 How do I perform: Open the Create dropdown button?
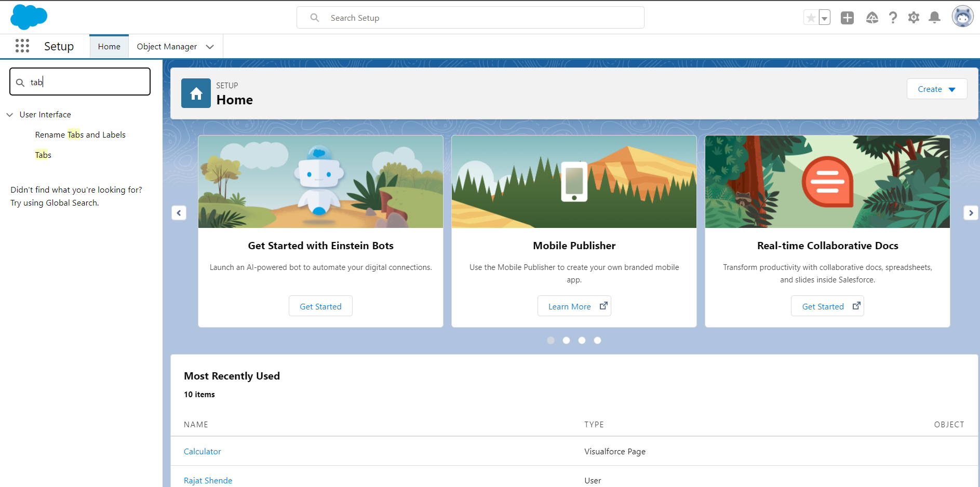coord(936,89)
